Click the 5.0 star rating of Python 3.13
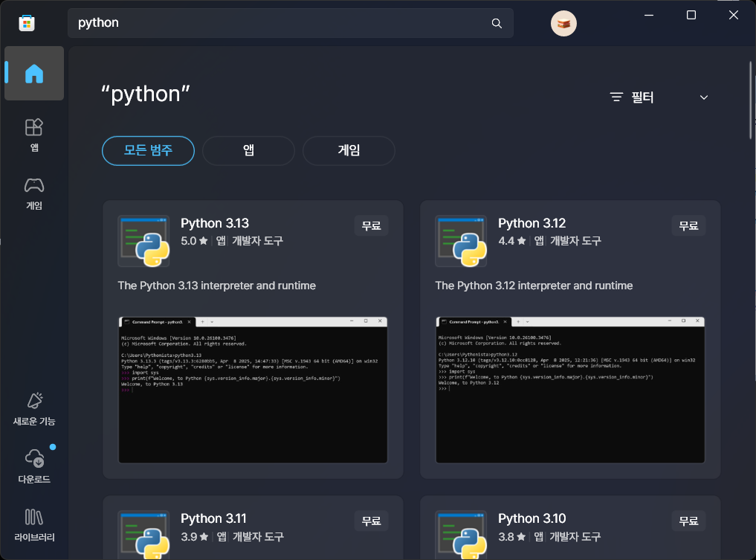Viewport: 756px width, 560px height. 194,241
